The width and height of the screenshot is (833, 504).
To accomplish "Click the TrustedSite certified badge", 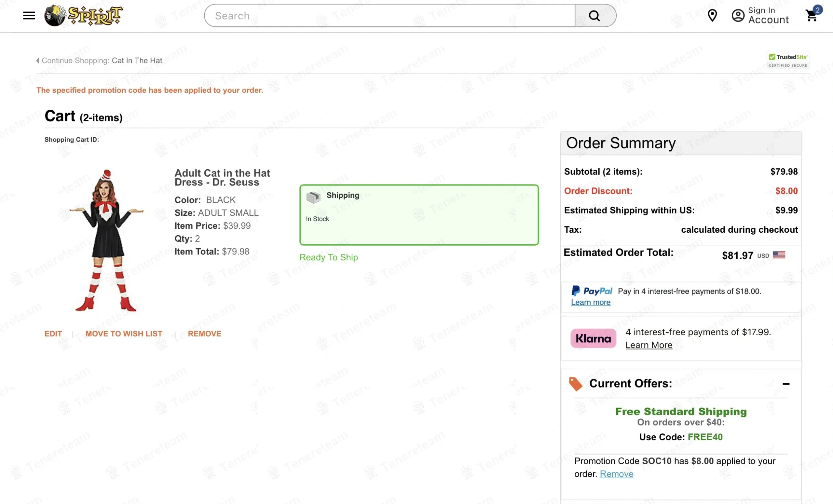I will (788, 60).
